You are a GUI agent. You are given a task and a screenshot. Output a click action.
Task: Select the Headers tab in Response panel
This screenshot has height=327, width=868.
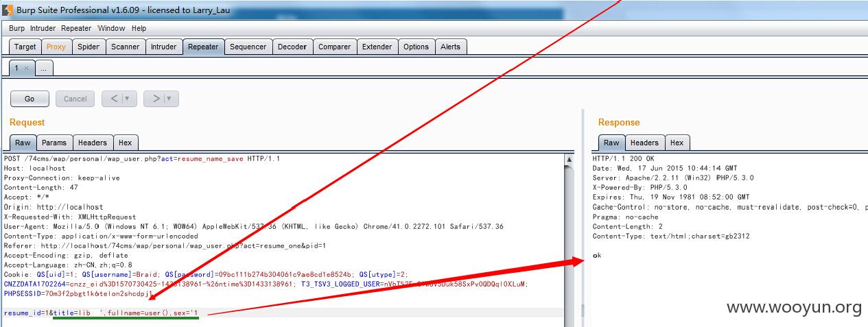(644, 143)
